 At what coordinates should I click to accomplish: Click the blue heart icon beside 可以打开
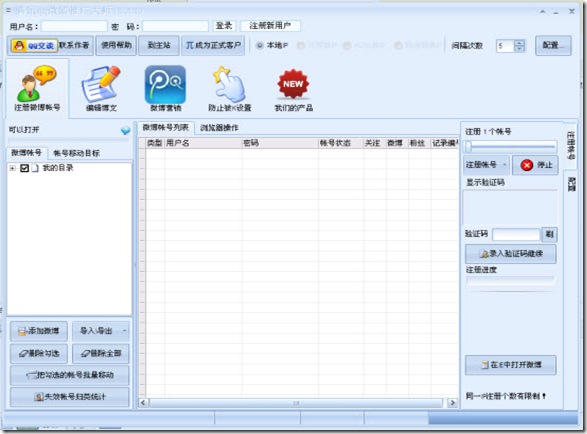coord(125,130)
